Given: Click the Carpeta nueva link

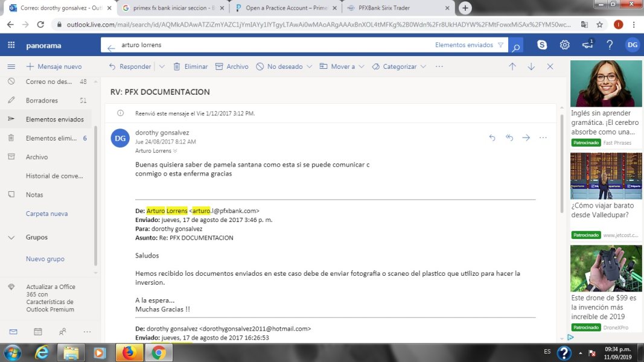Looking at the screenshot, I should tap(47, 214).
